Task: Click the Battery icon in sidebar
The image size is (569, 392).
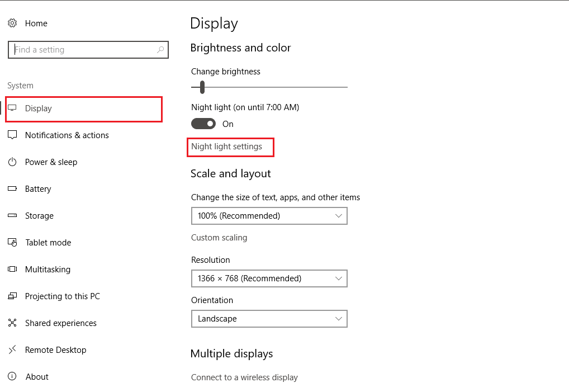Action: 12,189
